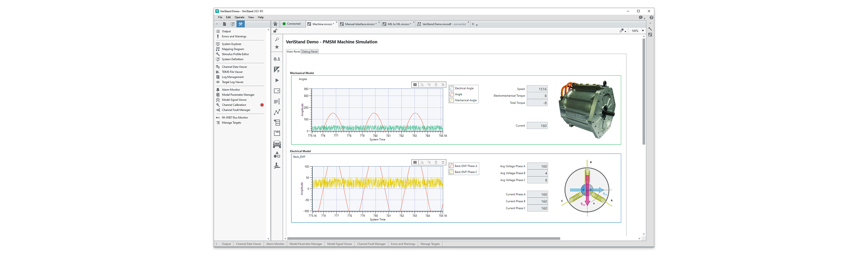The image size is (868, 255).
Task: Open the Help menu
Action: point(261,17)
